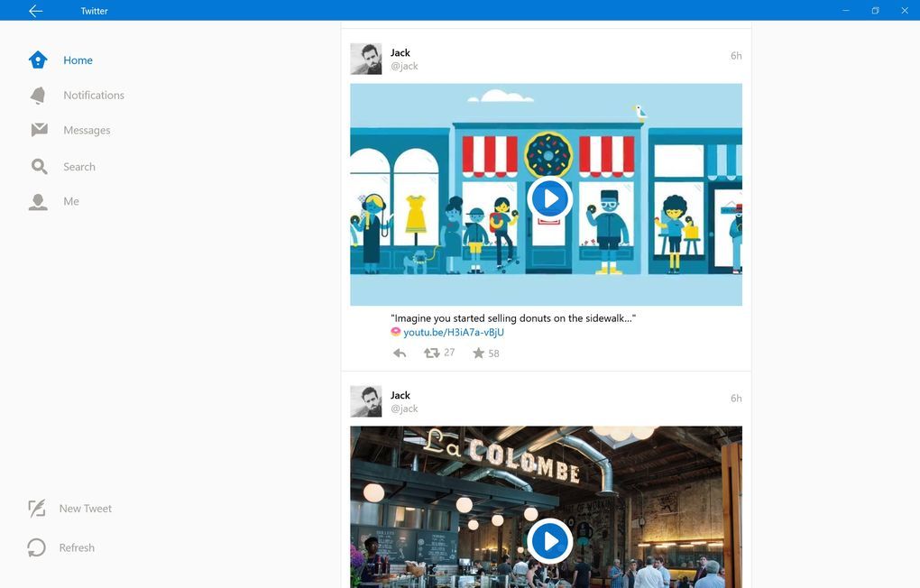Click Jack's username on the first tweet
This screenshot has height=588, width=920.
[400, 52]
